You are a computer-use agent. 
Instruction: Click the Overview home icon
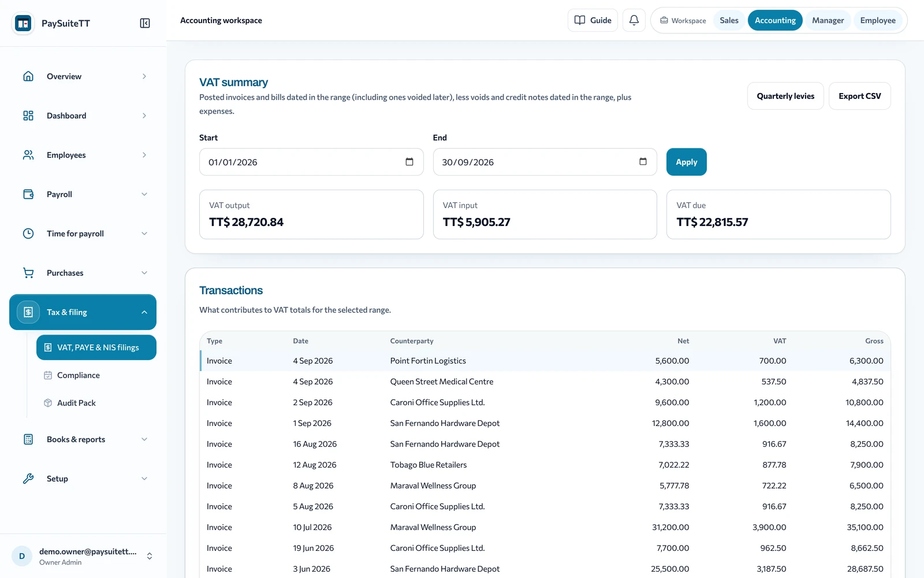(28, 76)
